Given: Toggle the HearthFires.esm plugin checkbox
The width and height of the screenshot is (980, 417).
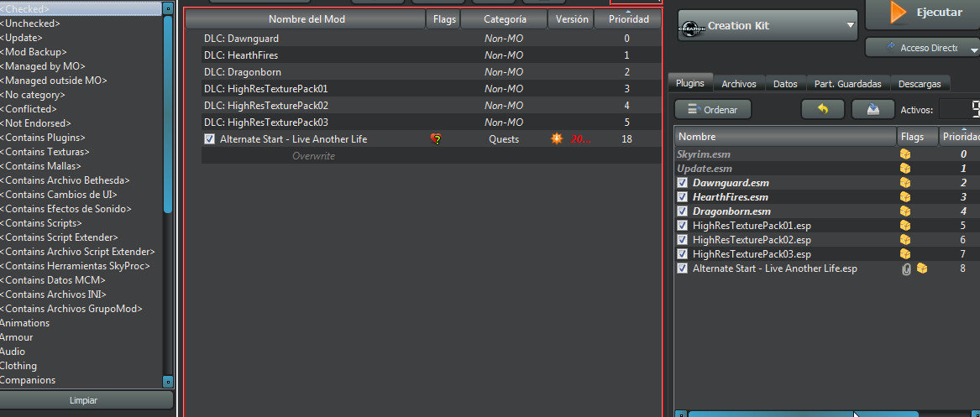Looking at the screenshot, I should pos(683,197).
